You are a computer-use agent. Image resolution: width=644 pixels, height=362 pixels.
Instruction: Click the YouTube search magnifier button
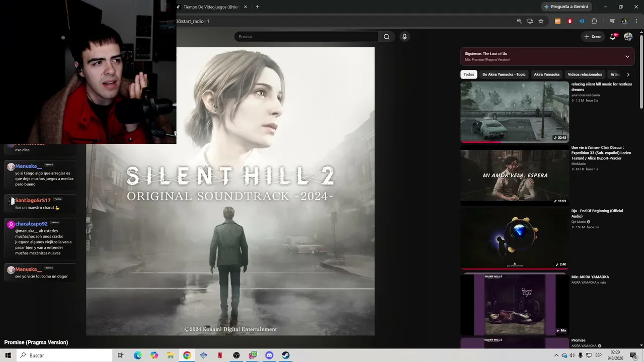coord(386,37)
